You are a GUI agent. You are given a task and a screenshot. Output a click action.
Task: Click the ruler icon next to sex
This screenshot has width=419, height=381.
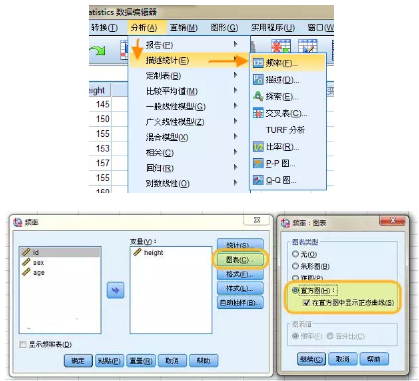point(26,262)
